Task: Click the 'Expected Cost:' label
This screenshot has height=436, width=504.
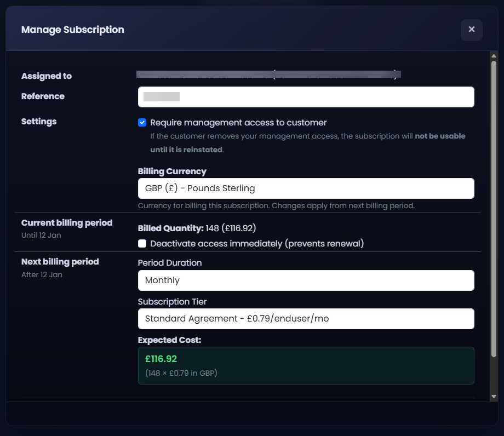Action: (169, 340)
